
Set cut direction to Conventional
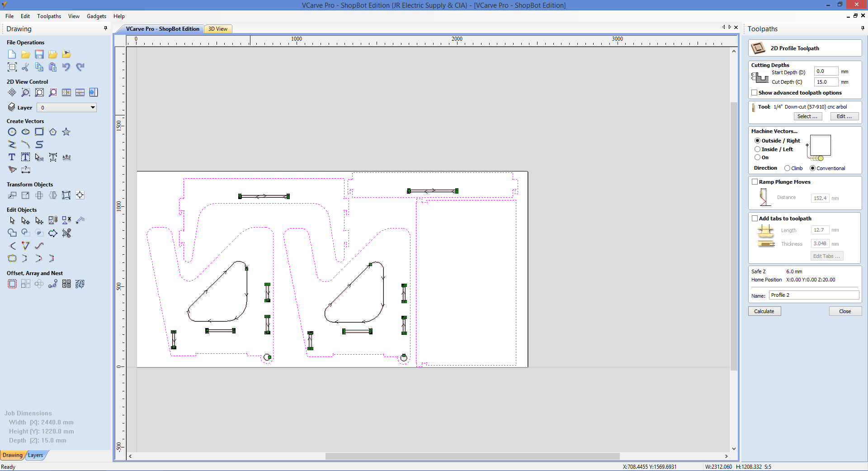click(812, 168)
